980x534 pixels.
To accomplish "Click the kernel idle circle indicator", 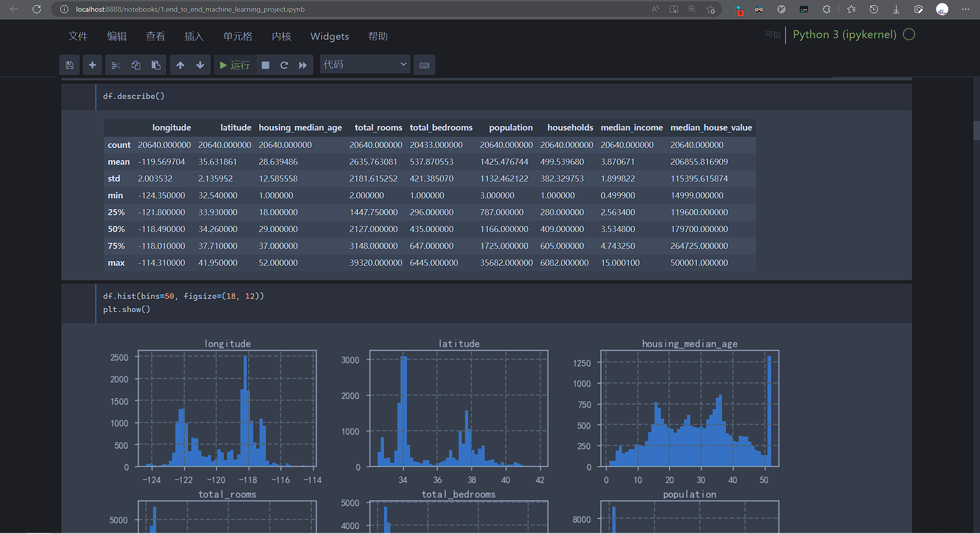I will click(909, 34).
